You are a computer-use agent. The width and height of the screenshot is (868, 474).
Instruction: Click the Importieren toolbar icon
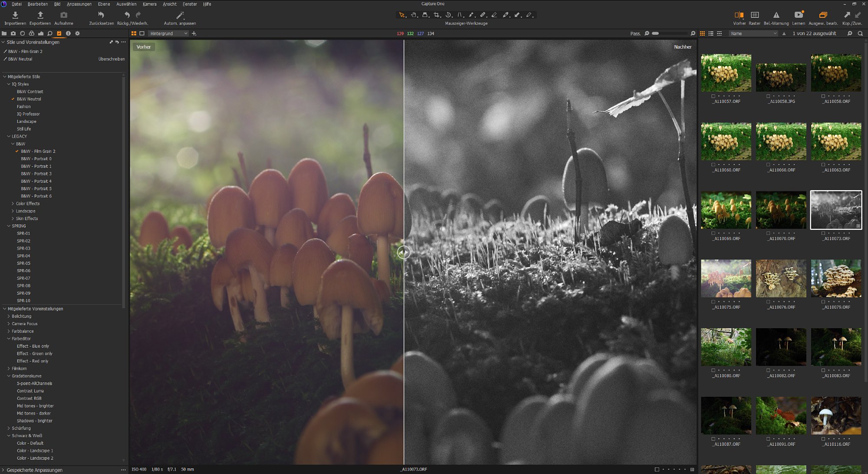coord(15,15)
